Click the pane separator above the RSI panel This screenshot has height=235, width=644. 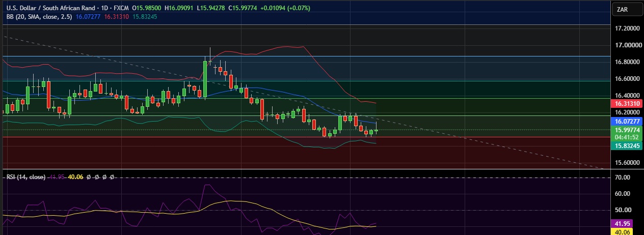tap(306, 169)
